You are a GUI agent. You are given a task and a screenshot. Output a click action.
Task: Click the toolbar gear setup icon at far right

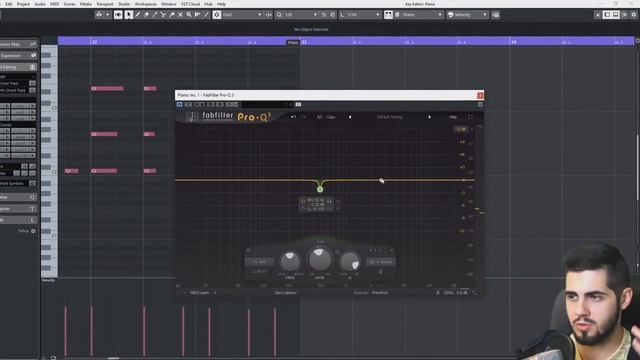tap(634, 15)
